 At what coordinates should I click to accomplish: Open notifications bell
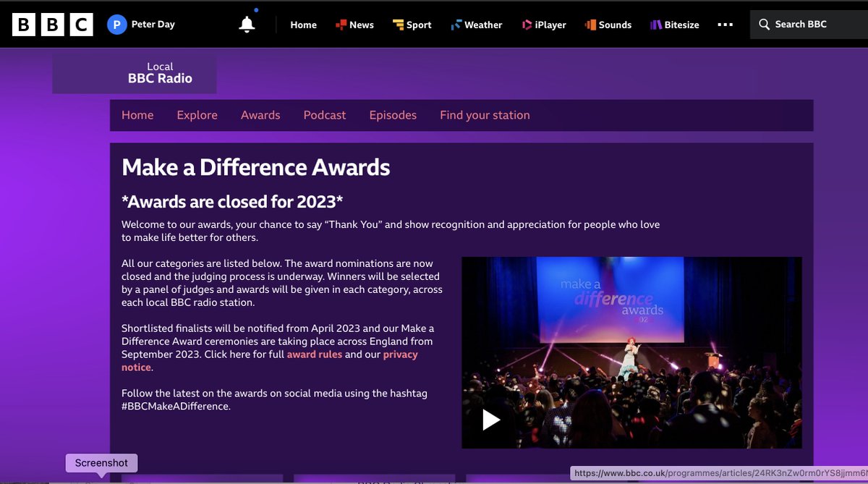[x=247, y=25]
